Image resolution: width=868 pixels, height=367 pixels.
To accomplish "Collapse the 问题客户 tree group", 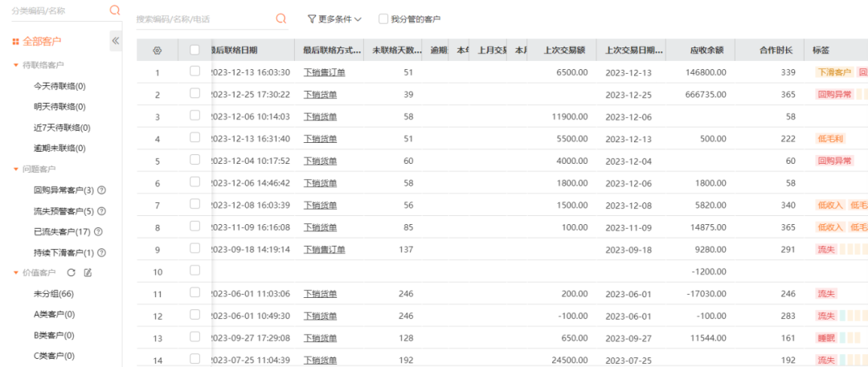I will (16, 169).
